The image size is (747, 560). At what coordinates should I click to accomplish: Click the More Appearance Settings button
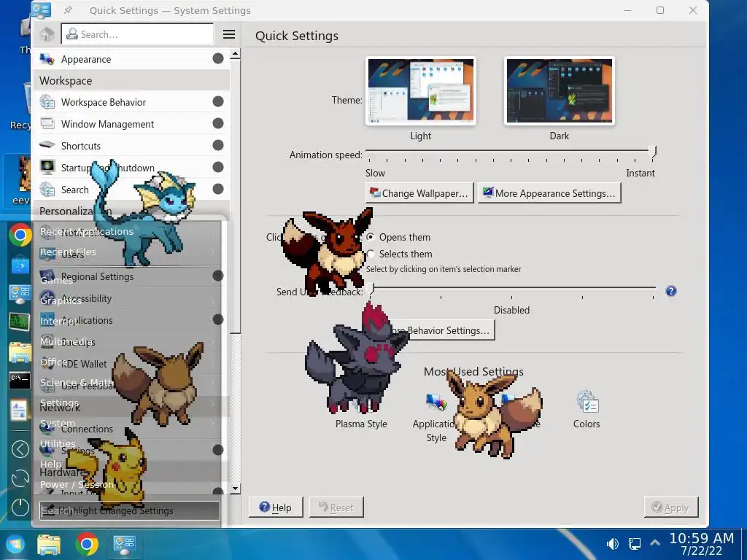click(549, 192)
